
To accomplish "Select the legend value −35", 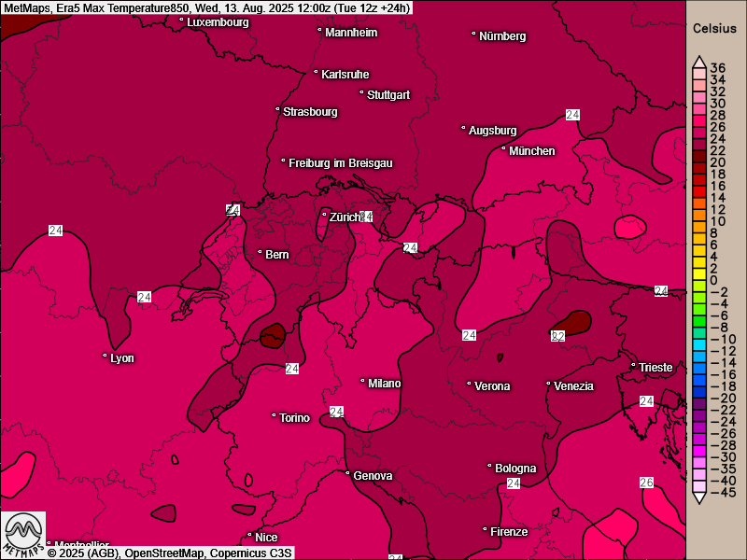I will click(x=723, y=469).
